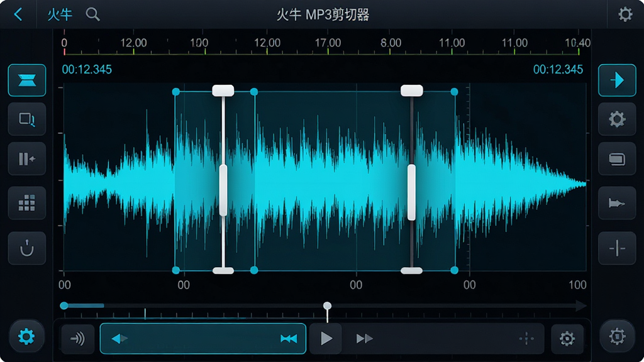The height and width of the screenshot is (362, 644).
Task: Click the stacked window icon in right sidebar
Action: tap(617, 159)
